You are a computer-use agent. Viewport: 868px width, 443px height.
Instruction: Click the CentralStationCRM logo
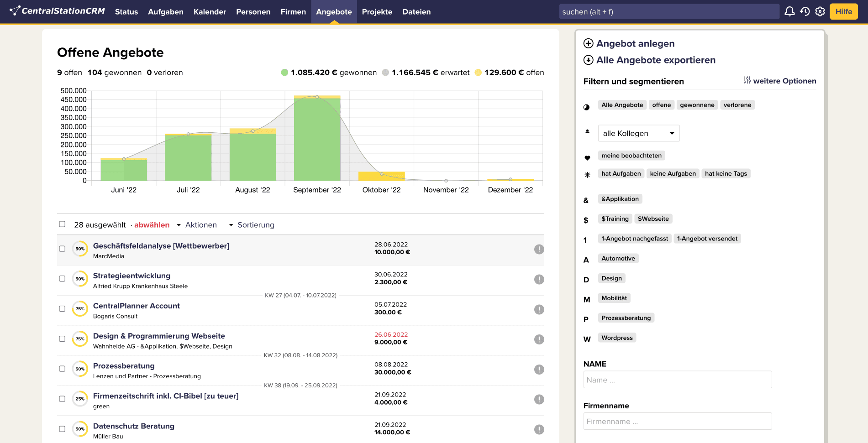58,11
